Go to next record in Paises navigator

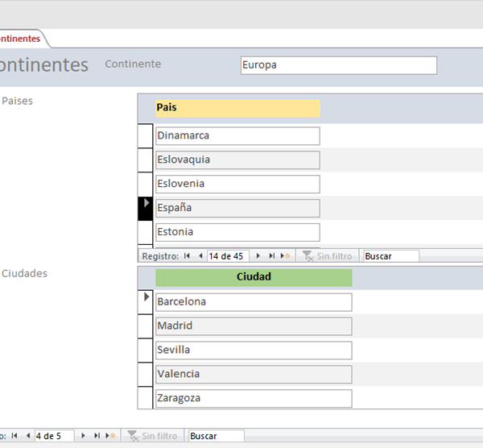coord(258,256)
